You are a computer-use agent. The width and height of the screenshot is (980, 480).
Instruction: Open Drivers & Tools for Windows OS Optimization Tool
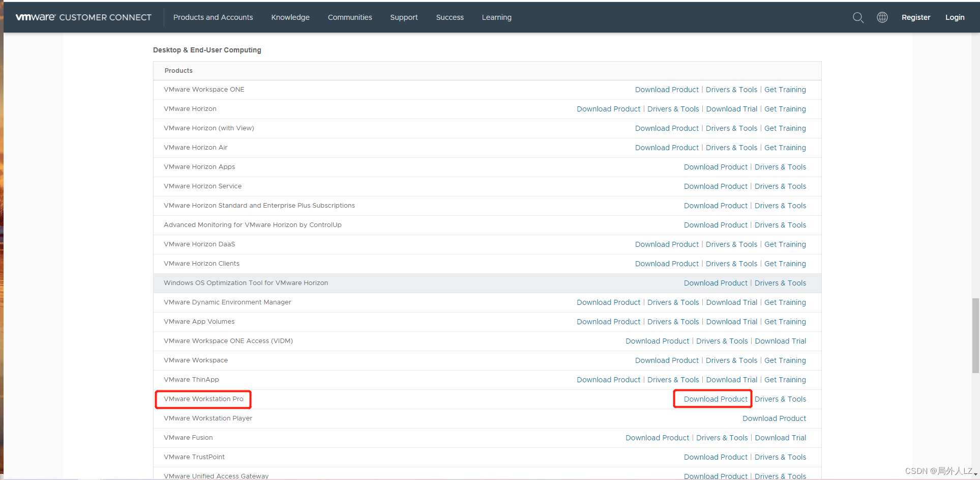780,283
